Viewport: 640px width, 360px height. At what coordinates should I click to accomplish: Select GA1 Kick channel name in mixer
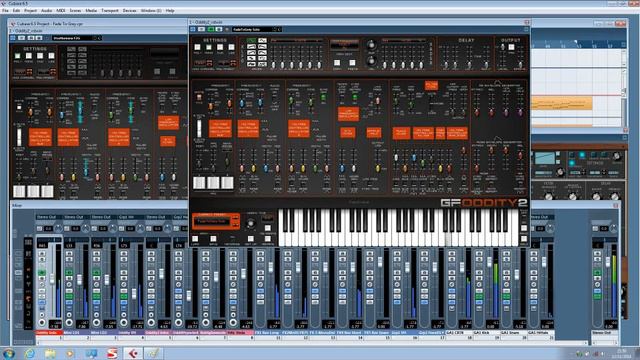click(486, 333)
